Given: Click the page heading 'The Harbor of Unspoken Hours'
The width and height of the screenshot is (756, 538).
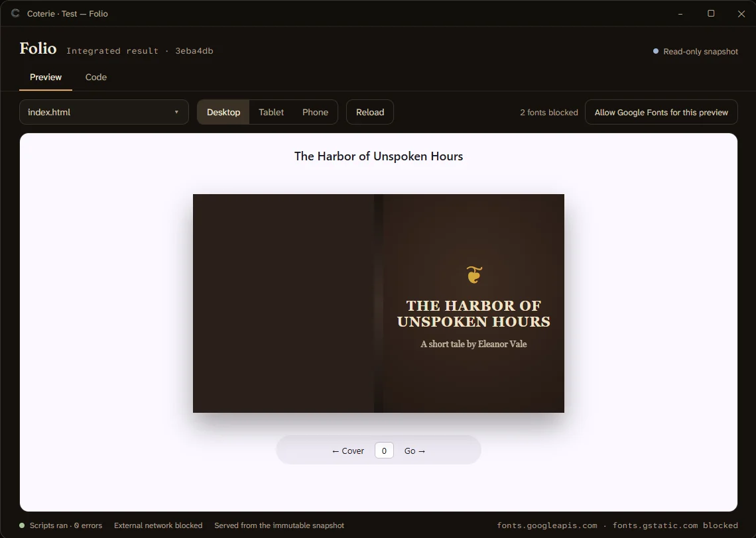Looking at the screenshot, I should click(x=379, y=156).
